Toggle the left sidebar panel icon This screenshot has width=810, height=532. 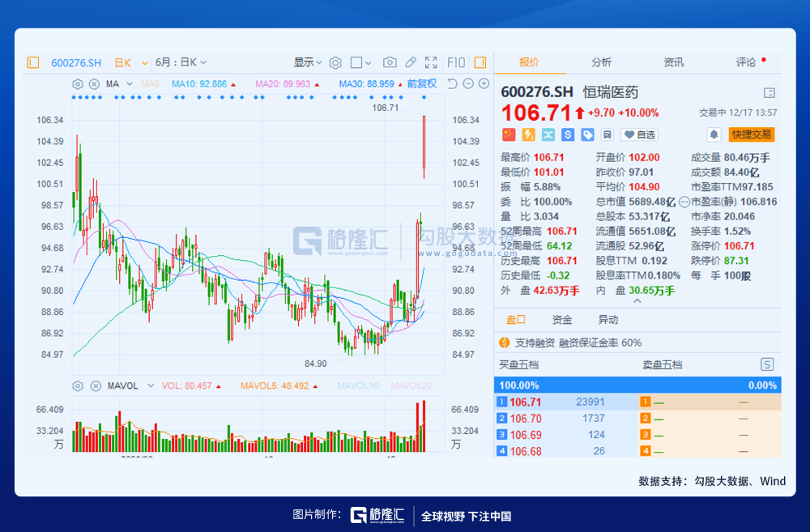pyautogui.click(x=33, y=62)
